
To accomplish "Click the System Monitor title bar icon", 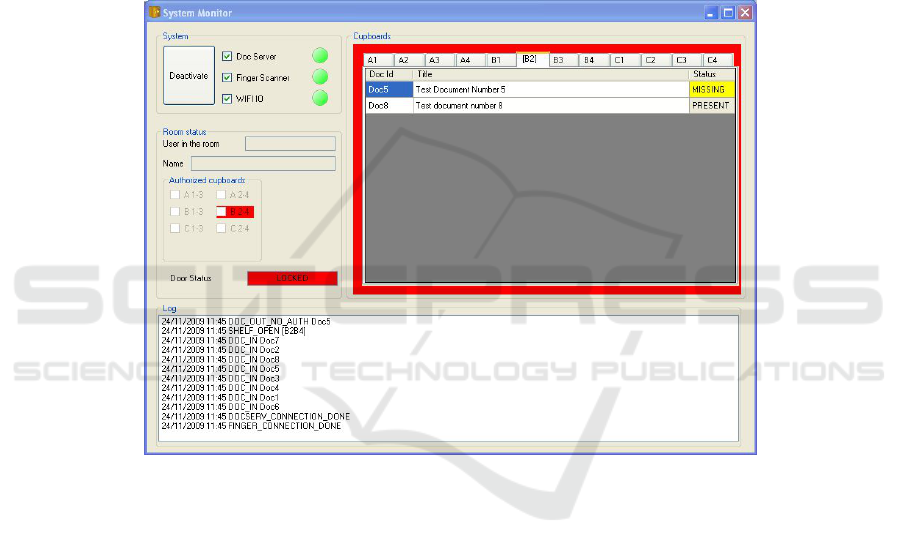I will point(154,13).
